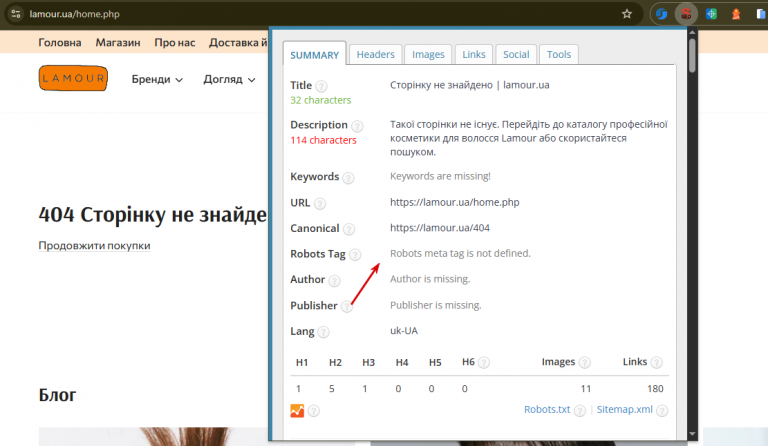Click 'Robots meta tag is not defined.' text

point(460,253)
